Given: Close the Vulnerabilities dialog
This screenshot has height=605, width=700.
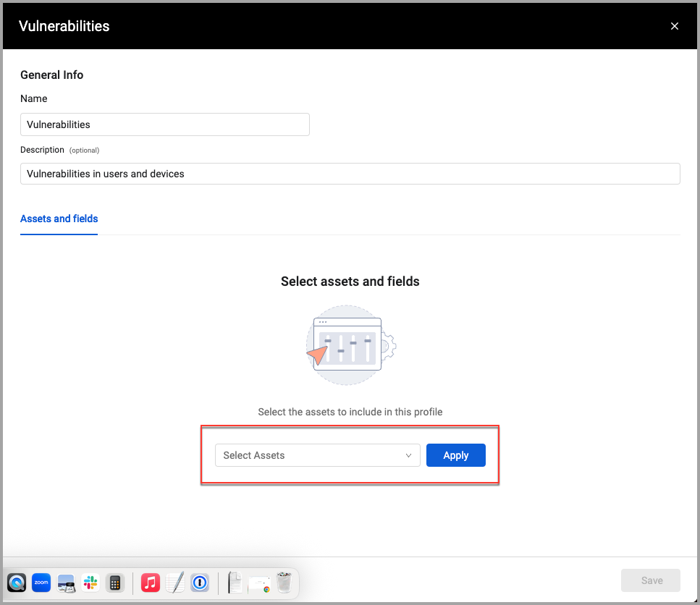Looking at the screenshot, I should point(675,26).
